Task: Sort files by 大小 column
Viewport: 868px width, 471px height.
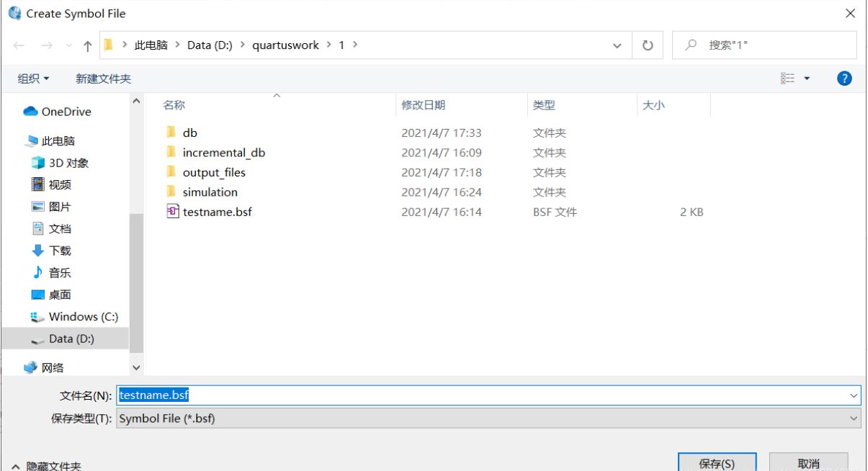Action: pyautogui.click(x=653, y=105)
